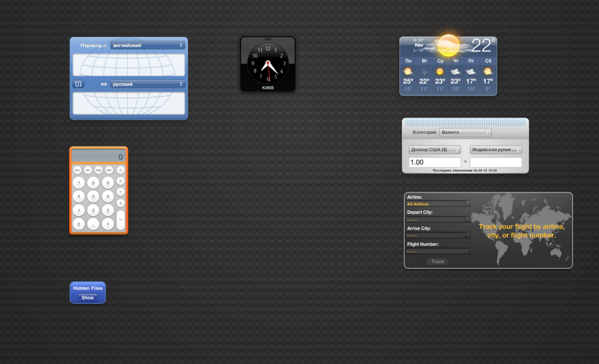Click Thursday's (Чт) cloudy weather icon
The width and height of the screenshot is (599, 364).
[456, 71]
